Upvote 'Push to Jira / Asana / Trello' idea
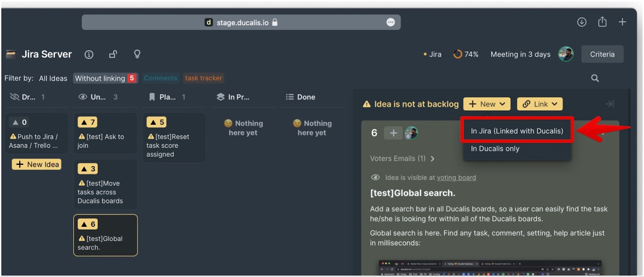644x277 pixels. click(19, 122)
